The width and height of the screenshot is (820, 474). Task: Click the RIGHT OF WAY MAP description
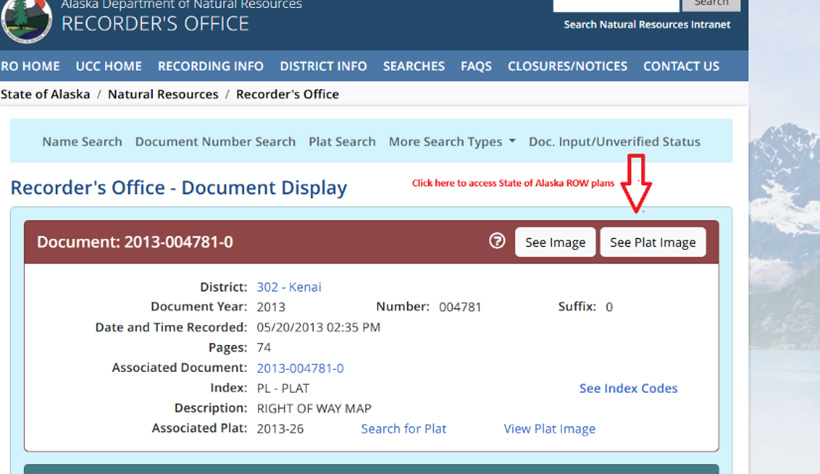[x=314, y=409]
